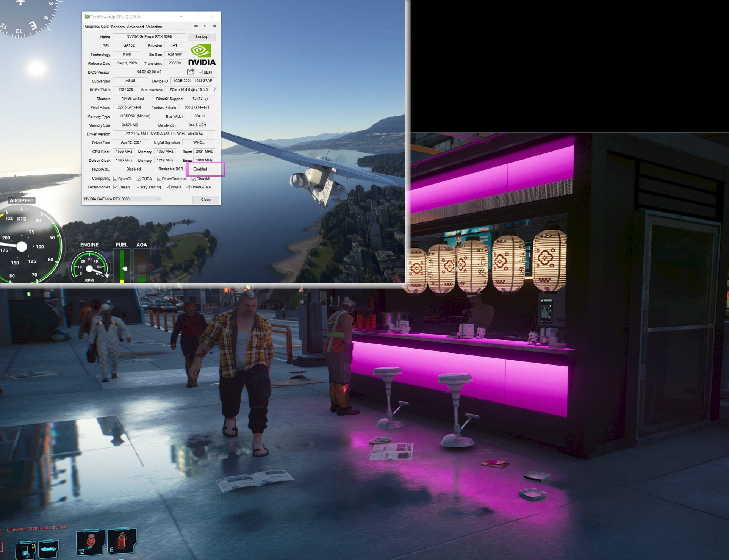
Task: Toggle the Ray Tracing checkbox
Action: pyautogui.click(x=138, y=187)
